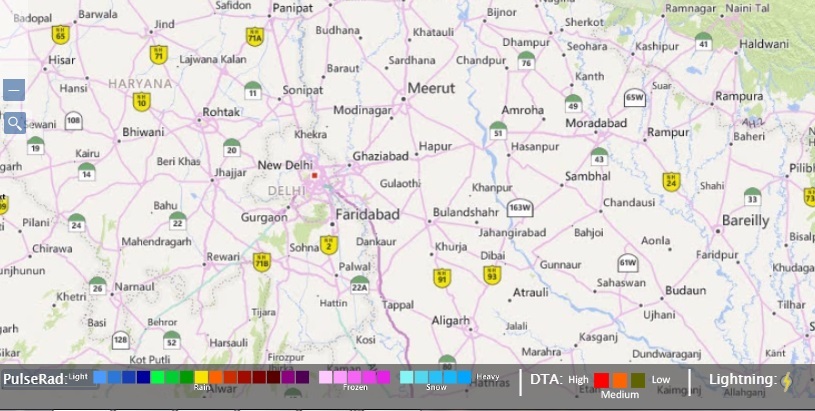Click the NH 10 shield near Hansi
Screen dimensions: 815x411
[141, 102]
